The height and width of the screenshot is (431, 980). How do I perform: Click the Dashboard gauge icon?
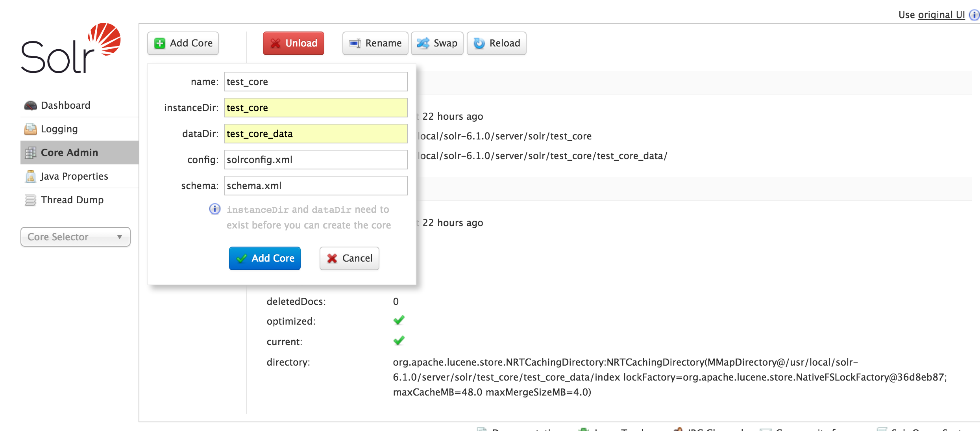[x=31, y=106]
